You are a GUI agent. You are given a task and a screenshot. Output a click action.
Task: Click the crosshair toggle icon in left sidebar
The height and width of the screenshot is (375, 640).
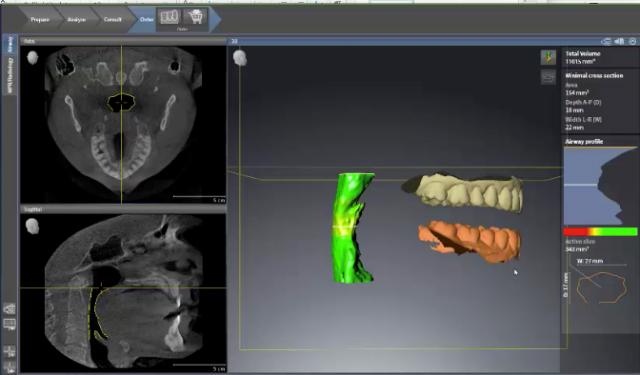[x=9, y=351]
